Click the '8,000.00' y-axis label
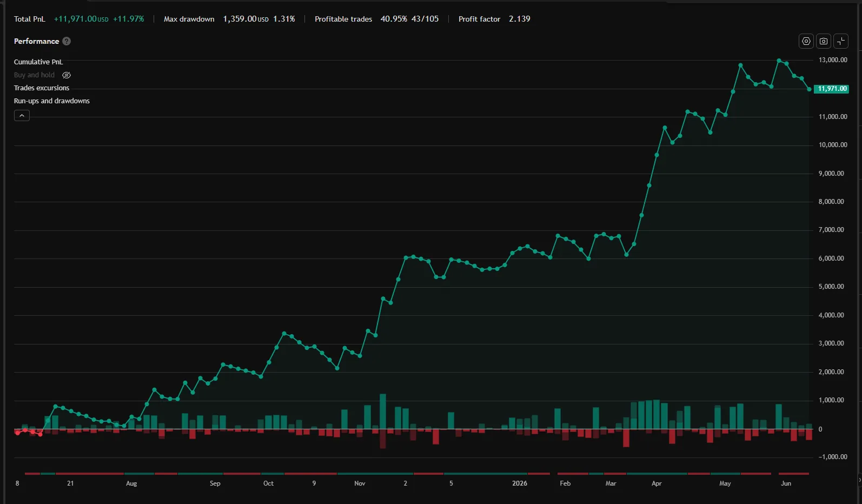Screen dimensions: 862x504 click(x=831, y=202)
